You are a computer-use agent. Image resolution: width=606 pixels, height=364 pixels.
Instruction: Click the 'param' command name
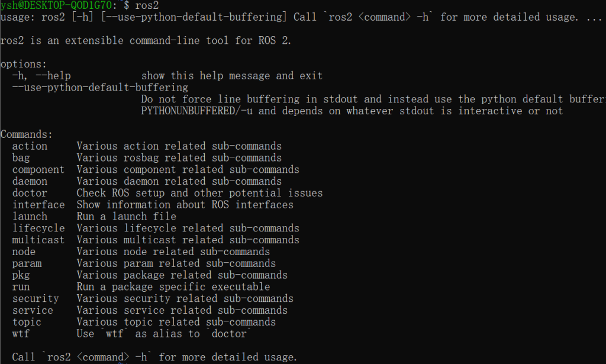coord(27,263)
